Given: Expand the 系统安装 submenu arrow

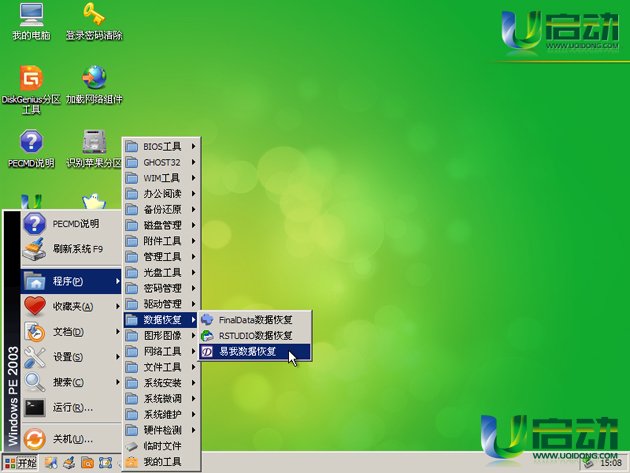Looking at the screenshot, I should coord(193,383).
